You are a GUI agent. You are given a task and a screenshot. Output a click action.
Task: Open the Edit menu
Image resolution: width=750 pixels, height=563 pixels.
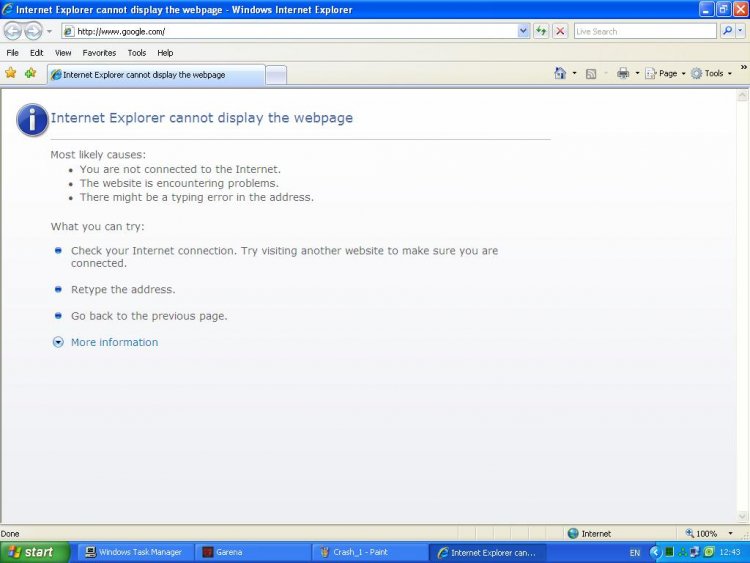pyautogui.click(x=36, y=53)
